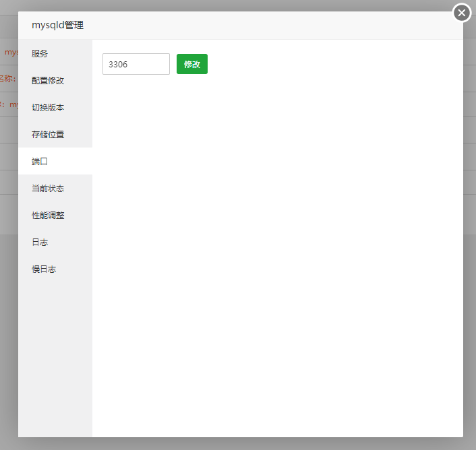
Task: Switch to 配置修改 tab
Action: click(55, 80)
